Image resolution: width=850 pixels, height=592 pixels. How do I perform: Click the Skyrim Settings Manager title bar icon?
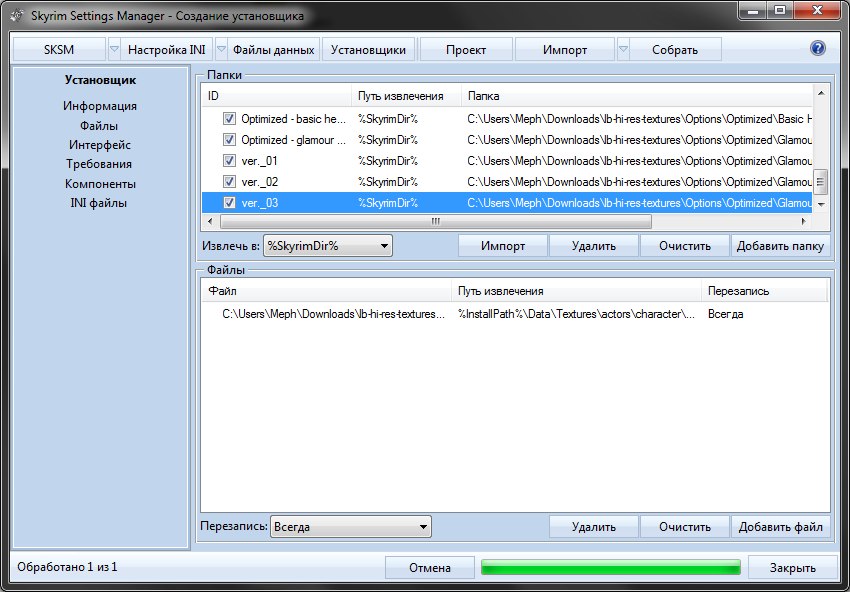17,16
